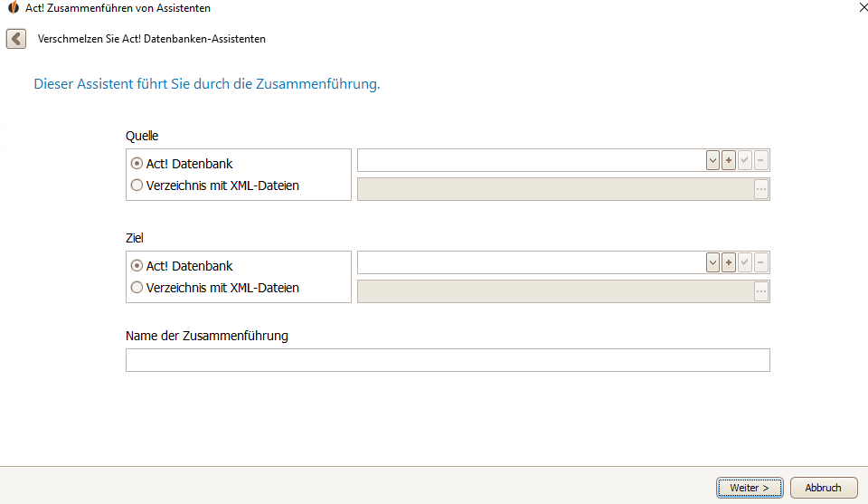Expand the Quelle database dropdown arrow
Screen dimensions: 868x504
(712, 160)
